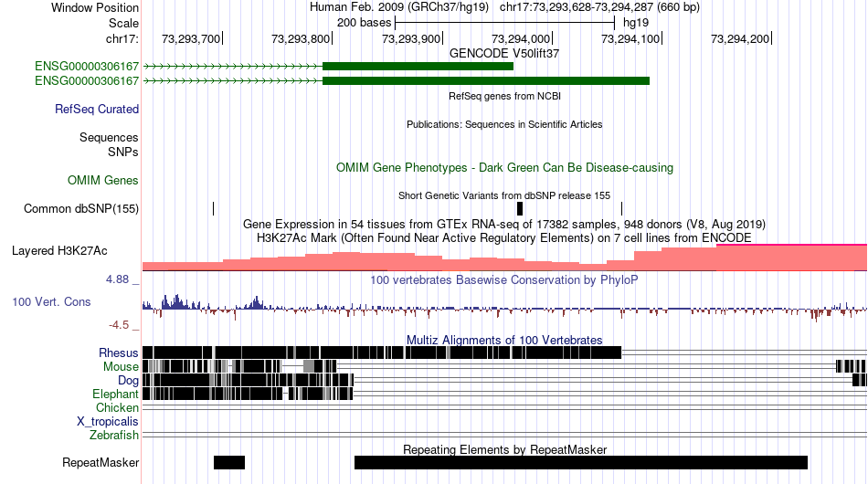
Task: Click the Sequences track label
Action: [109, 137]
